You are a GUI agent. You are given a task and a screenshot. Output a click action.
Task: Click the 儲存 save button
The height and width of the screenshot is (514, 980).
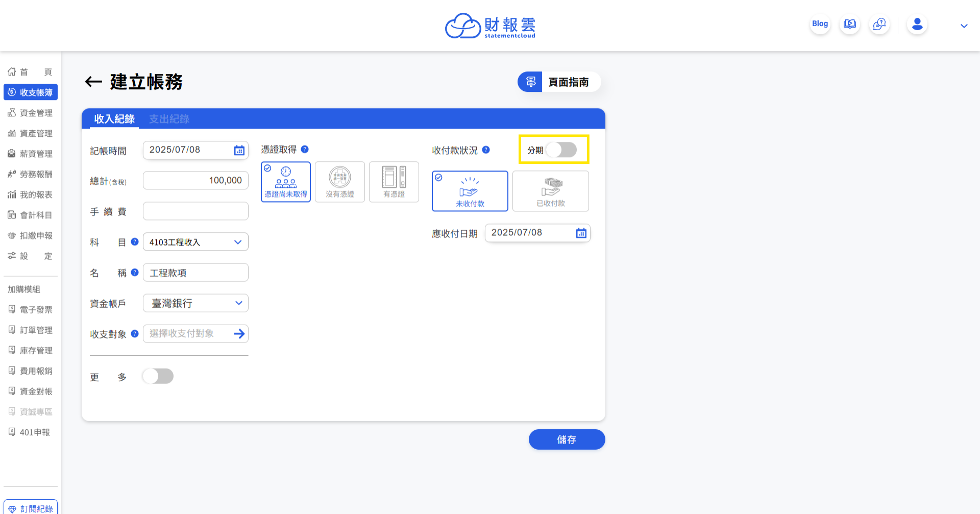[567, 439]
